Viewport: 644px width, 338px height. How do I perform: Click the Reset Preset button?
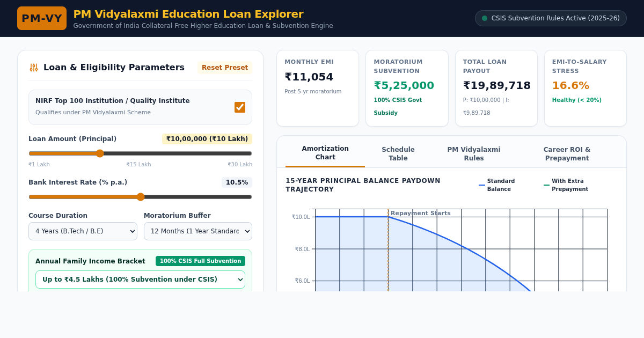pyautogui.click(x=225, y=68)
